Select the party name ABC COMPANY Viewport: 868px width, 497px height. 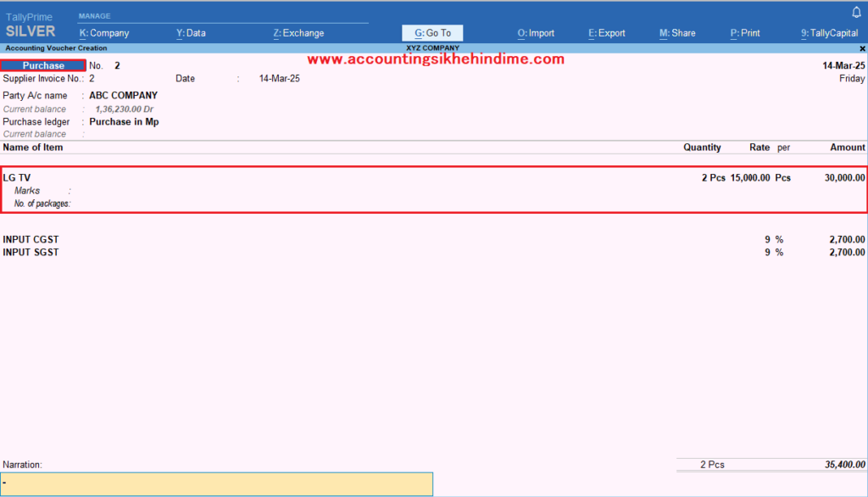(124, 95)
